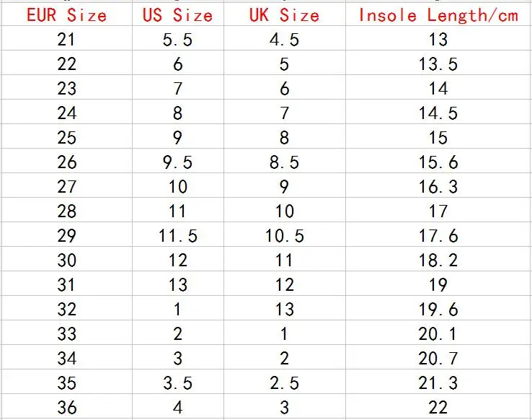Viewport: 532px width, 420px height.
Task: Click the UK size 10.5 cell
Action: 285,235
